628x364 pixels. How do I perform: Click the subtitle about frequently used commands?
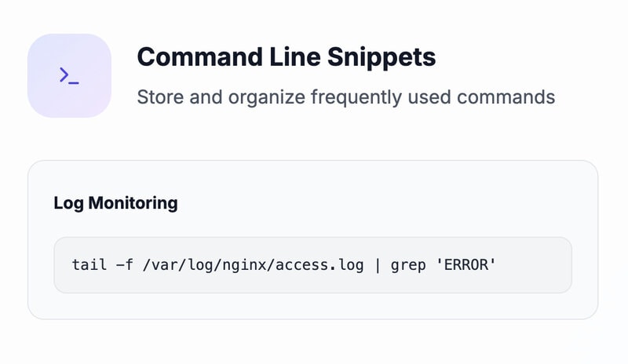346,97
